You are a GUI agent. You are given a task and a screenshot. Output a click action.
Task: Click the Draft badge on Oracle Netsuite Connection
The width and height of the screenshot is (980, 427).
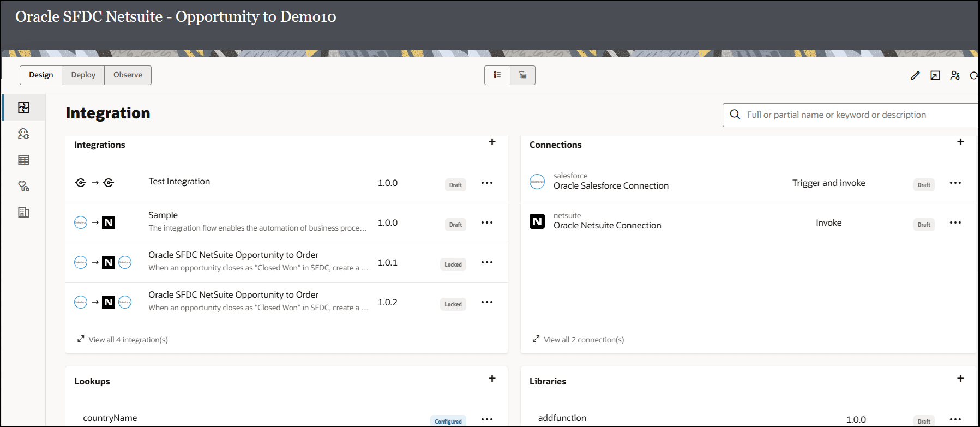[924, 225]
